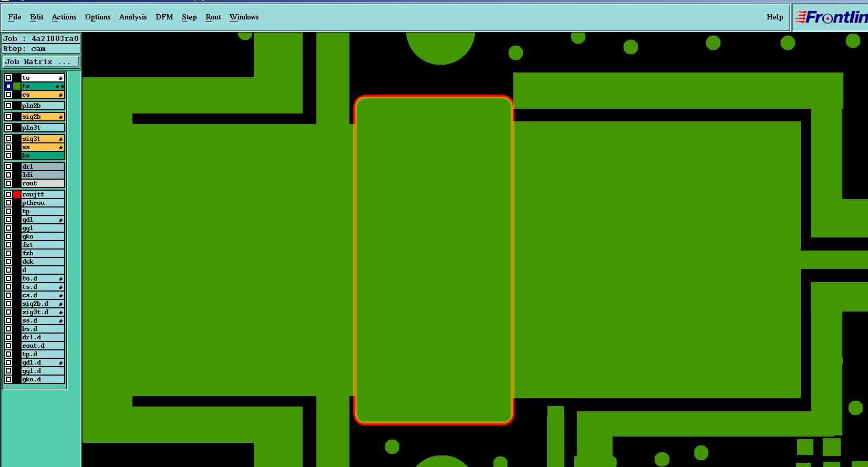
Task: Open the DFM menu
Action: (x=164, y=17)
